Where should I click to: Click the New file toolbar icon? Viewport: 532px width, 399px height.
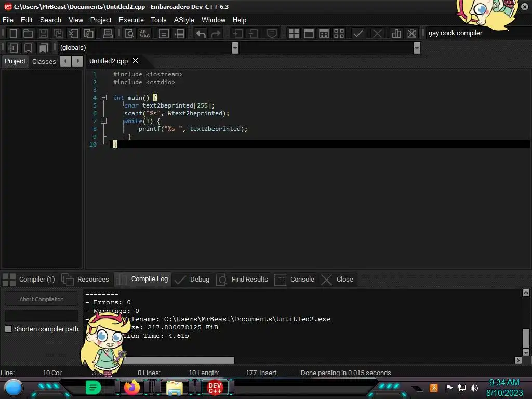(x=13, y=34)
